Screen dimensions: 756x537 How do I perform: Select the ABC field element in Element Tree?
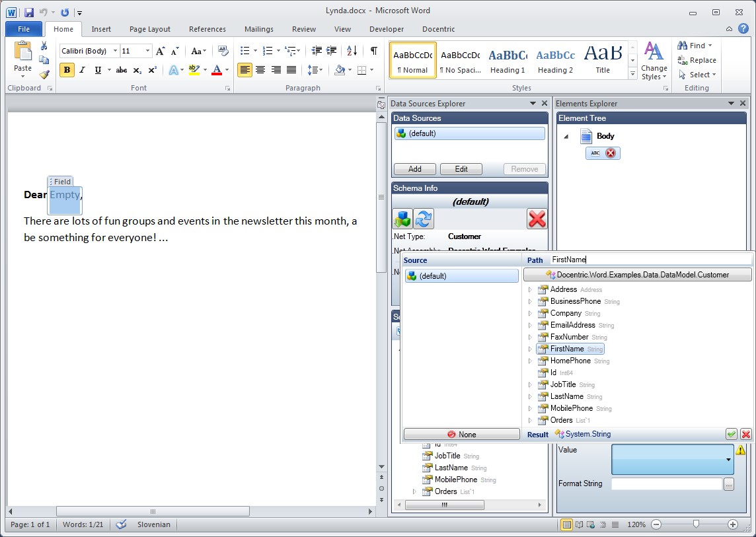click(x=603, y=153)
